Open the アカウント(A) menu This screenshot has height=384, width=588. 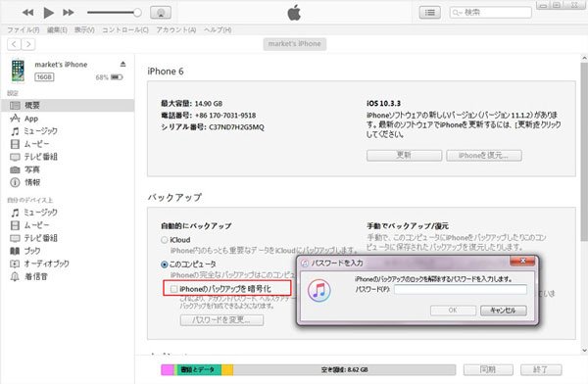176,30
